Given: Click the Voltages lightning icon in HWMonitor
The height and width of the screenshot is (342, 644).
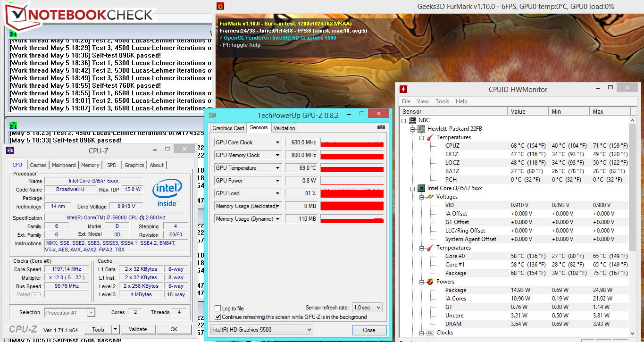Looking at the screenshot, I should [x=430, y=197].
